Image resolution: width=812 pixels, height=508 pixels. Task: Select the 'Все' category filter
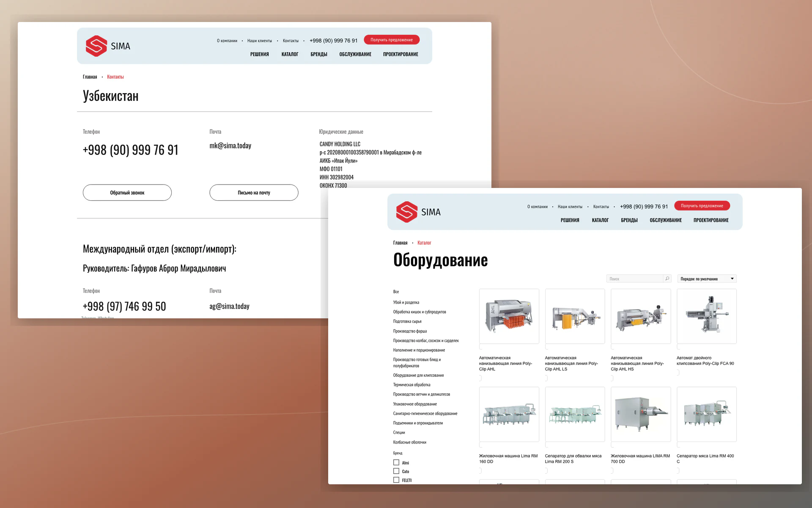pyautogui.click(x=396, y=292)
